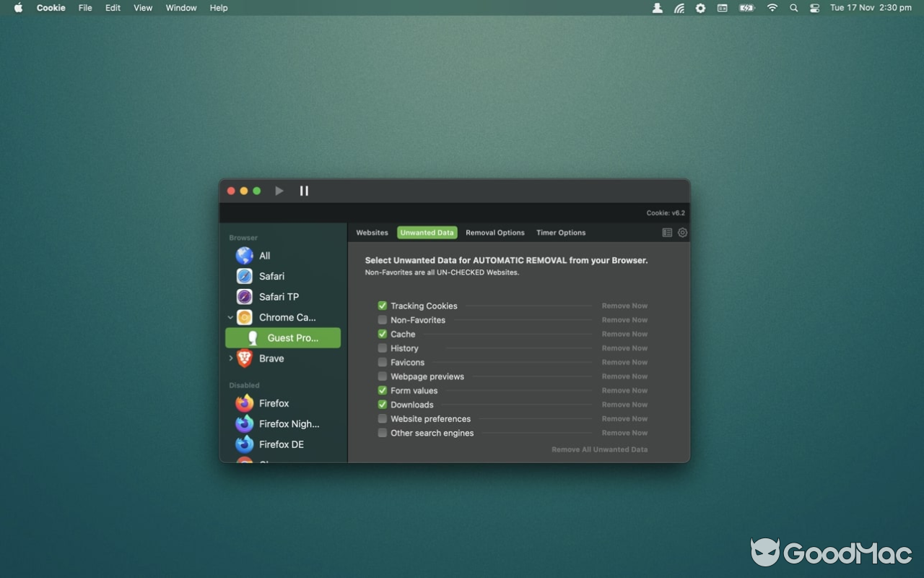Expand the Brave browser entry

point(230,358)
